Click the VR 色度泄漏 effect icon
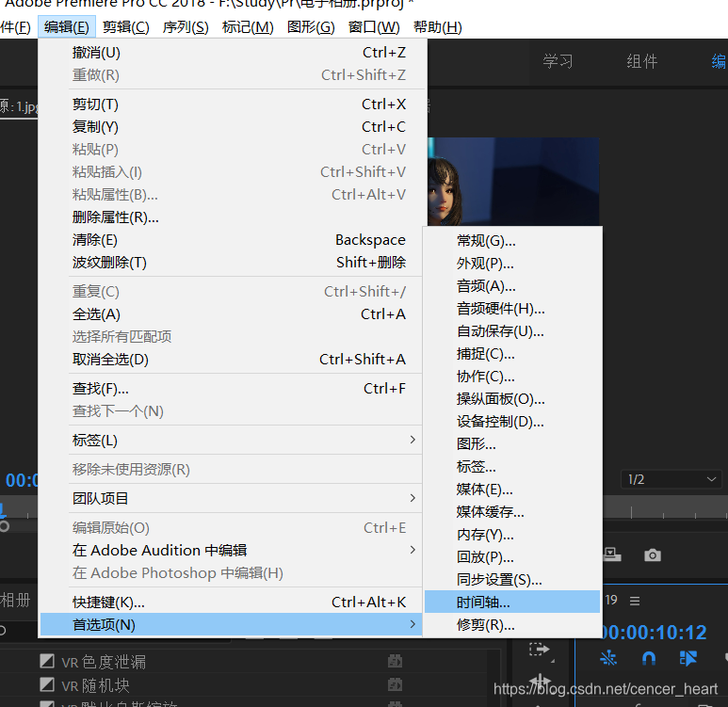Screen dimensions: 728x707 47,661
